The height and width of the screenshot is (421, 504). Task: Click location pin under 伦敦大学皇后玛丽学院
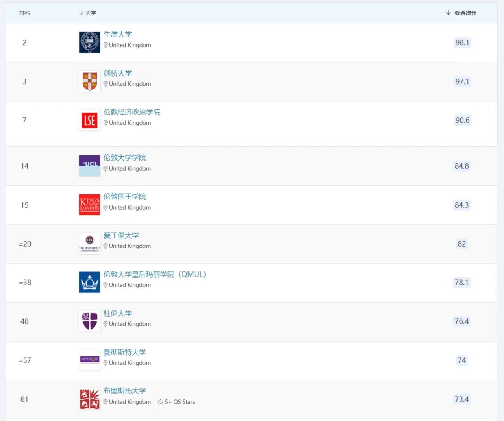pos(106,285)
